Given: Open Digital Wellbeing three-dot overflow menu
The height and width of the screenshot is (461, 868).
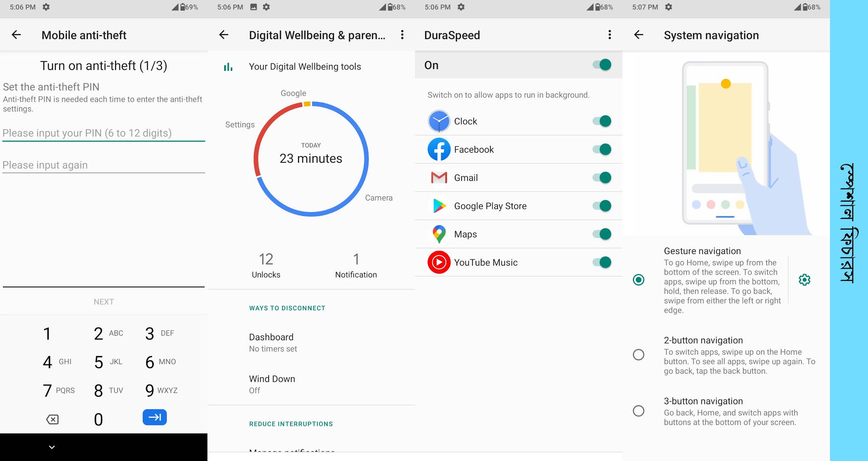Looking at the screenshot, I should [402, 35].
